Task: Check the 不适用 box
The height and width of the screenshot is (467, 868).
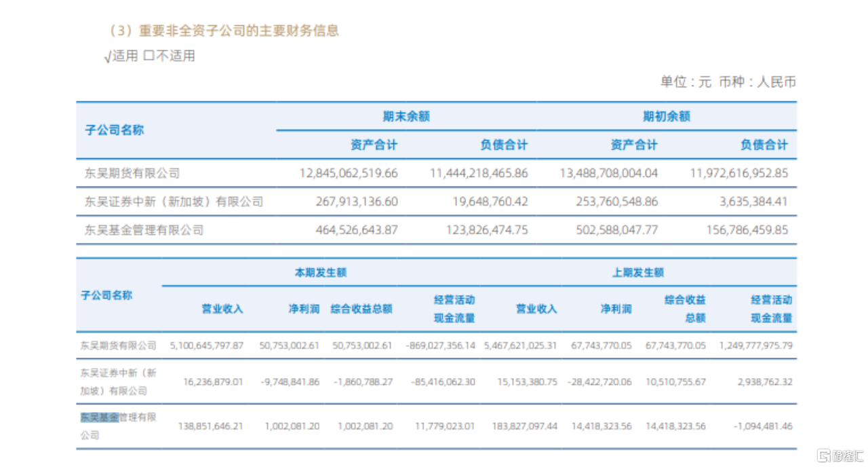Action: pos(149,56)
